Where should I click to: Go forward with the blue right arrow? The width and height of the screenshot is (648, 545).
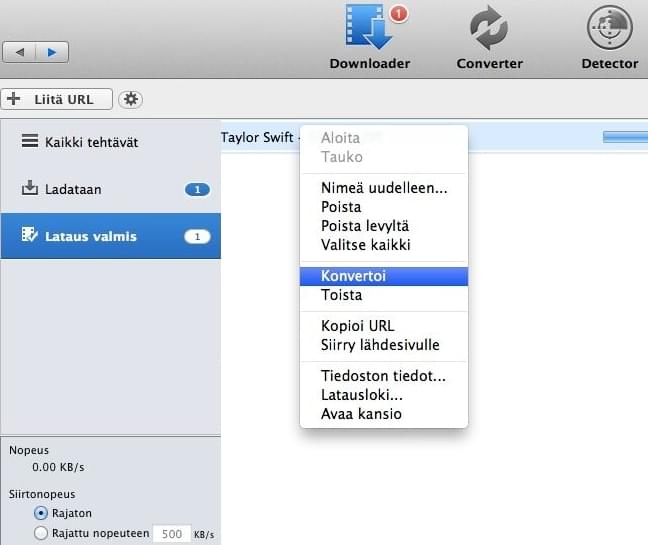(x=52, y=52)
